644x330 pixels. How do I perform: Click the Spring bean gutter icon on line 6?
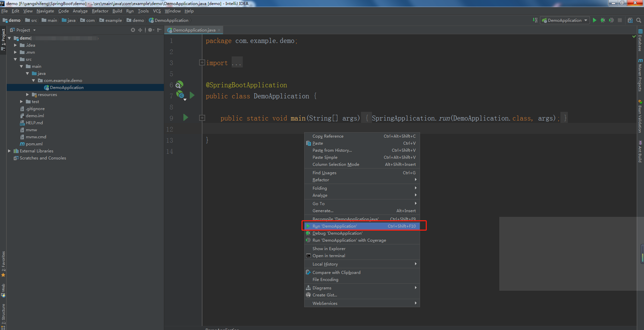(x=179, y=85)
